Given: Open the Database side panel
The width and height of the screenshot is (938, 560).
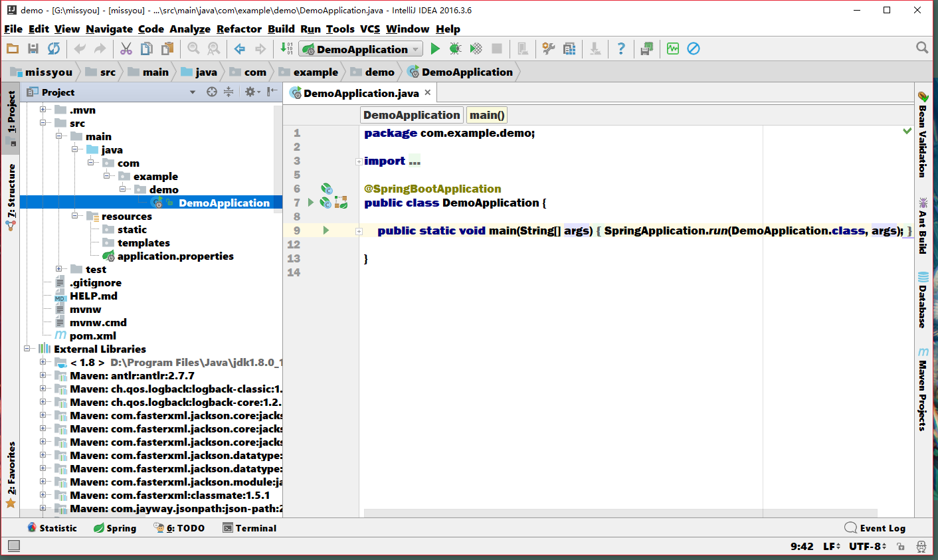Looking at the screenshot, I should coord(923,300).
